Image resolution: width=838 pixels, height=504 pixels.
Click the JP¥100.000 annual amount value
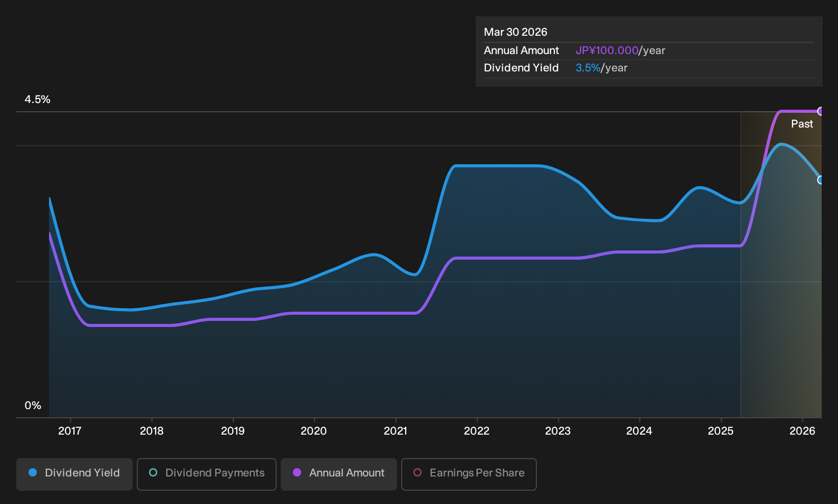coord(607,51)
